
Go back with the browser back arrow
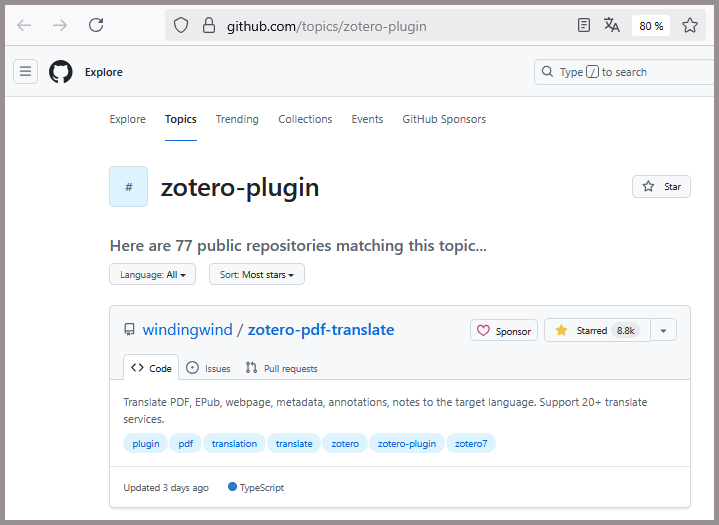pyautogui.click(x=24, y=25)
